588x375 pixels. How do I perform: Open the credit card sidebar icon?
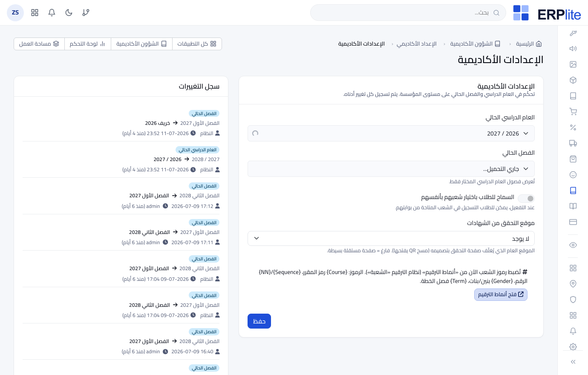[x=573, y=222]
